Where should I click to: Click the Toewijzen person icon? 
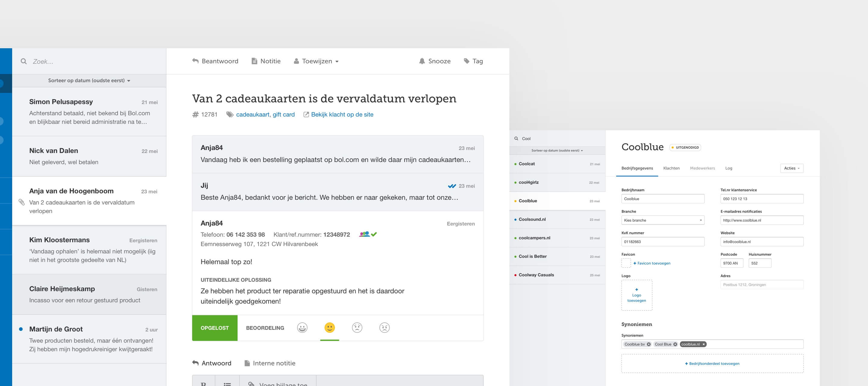point(296,61)
